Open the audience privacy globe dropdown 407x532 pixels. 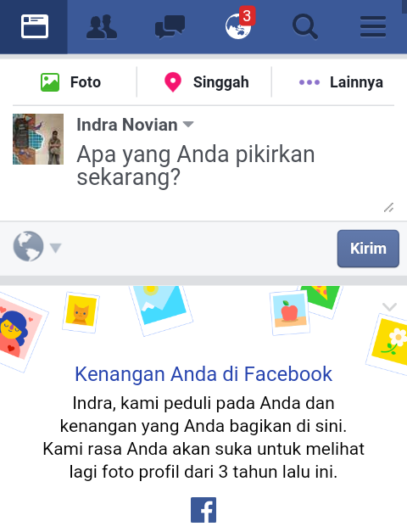click(x=37, y=247)
